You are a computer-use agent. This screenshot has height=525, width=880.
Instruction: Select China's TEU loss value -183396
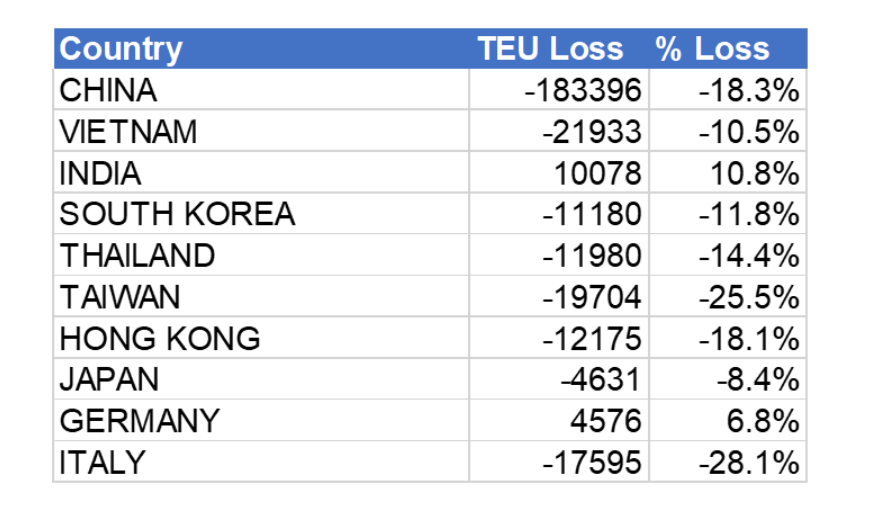[582, 91]
